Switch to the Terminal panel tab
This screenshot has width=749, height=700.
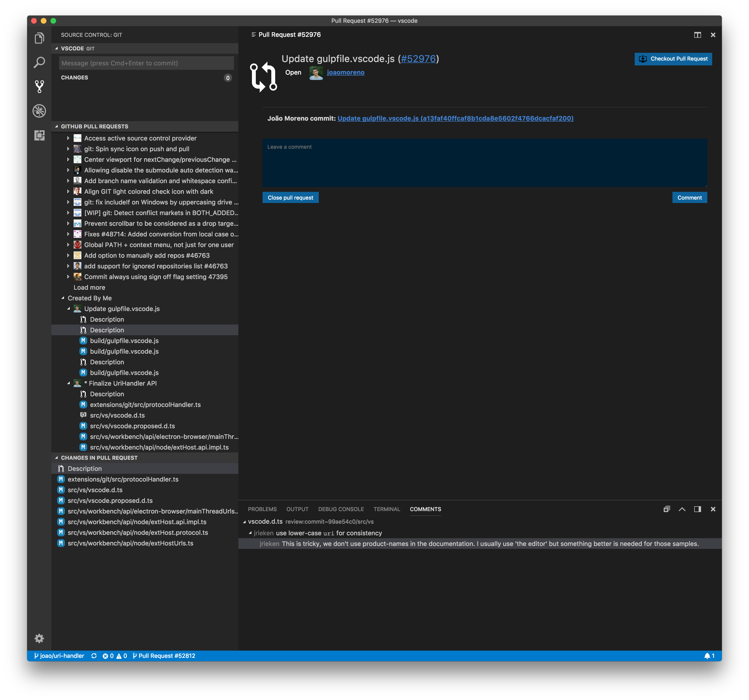tap(387, 509)
